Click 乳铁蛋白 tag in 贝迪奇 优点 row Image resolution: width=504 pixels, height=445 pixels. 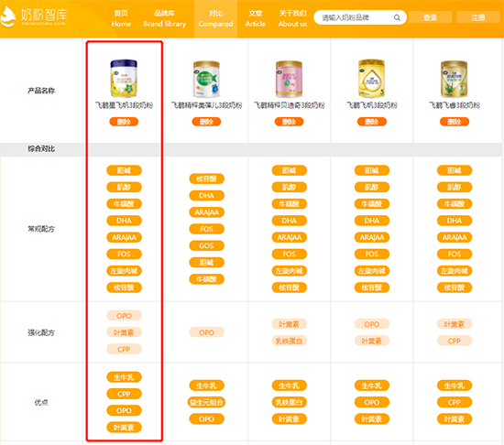point(289,402)
